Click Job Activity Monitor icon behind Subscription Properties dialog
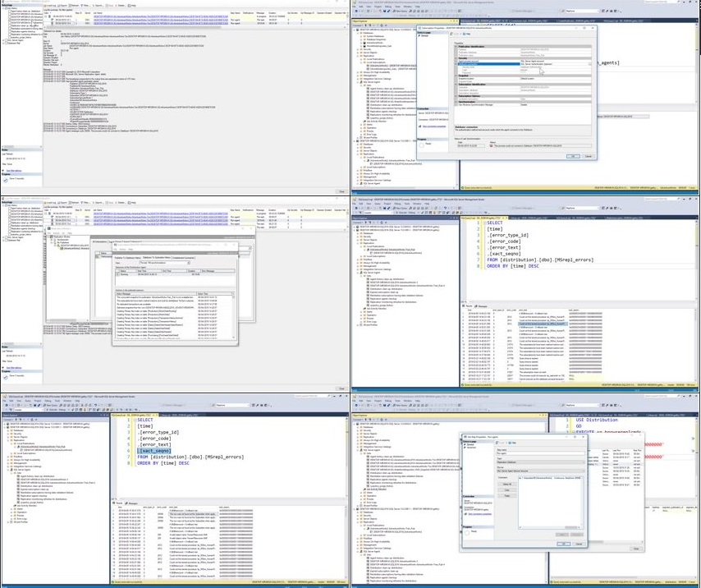The height and width of the screenshot is (588, 701). [364, 122]
